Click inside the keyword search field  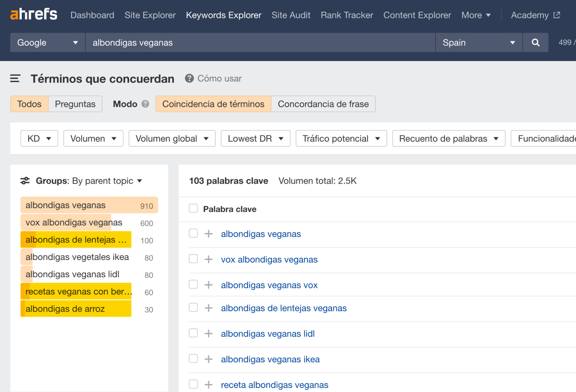point(259,42)
